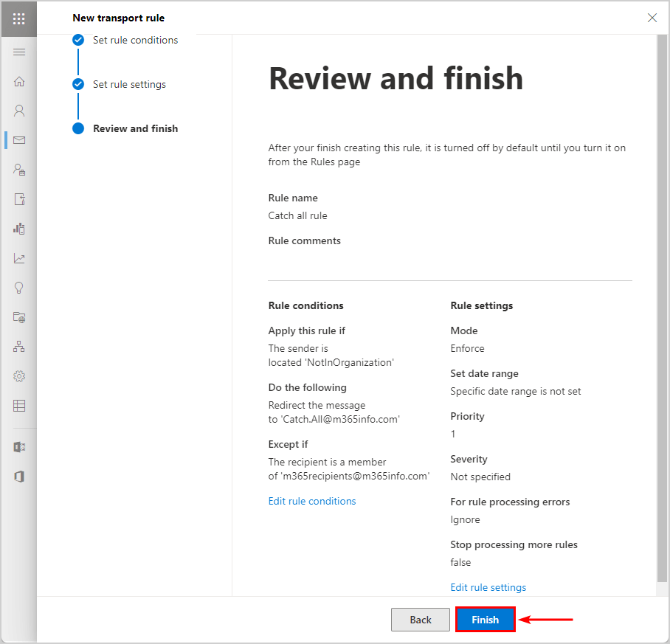Open Reports bar chart icon in sidebar
670x644 pixels.
18,229
